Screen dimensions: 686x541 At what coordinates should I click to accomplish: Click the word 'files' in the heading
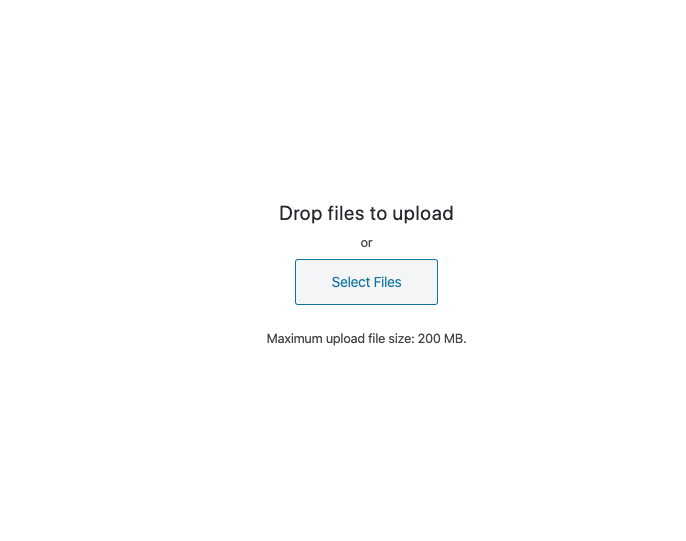tap(346, 213)
